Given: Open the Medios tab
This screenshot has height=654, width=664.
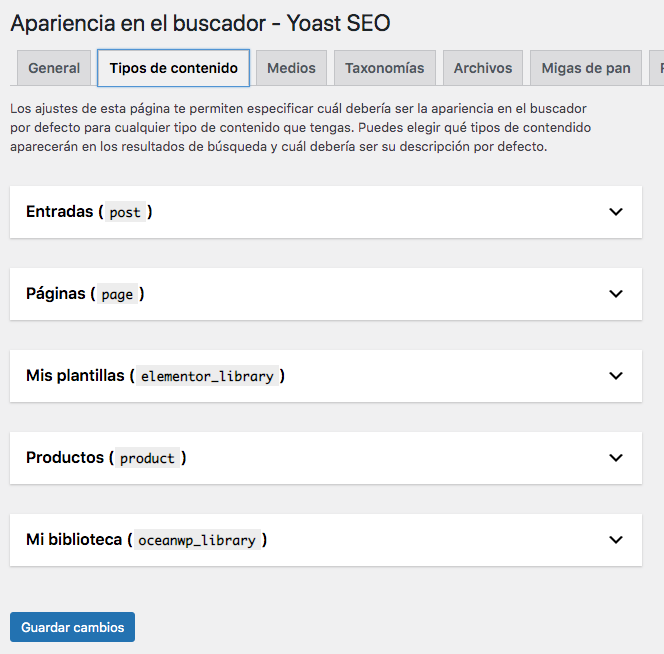Looking at the screenshot, I should pyautogui.click(x=291, y=68).
